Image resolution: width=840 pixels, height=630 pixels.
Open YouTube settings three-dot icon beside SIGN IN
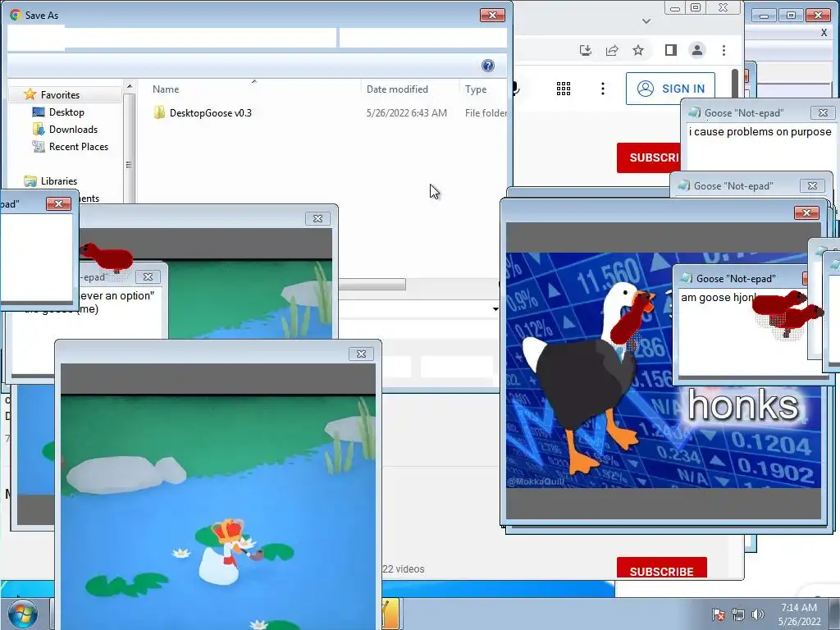tap(603, 89)
